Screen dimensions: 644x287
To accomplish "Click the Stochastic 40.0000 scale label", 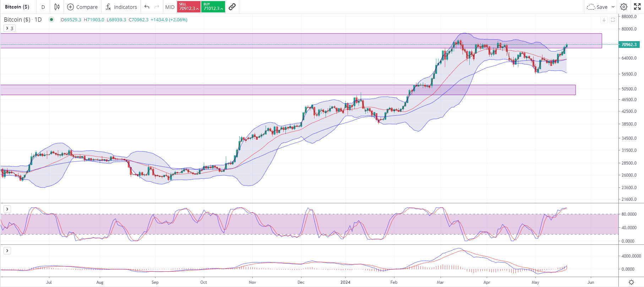I will [x=629, y=227].
